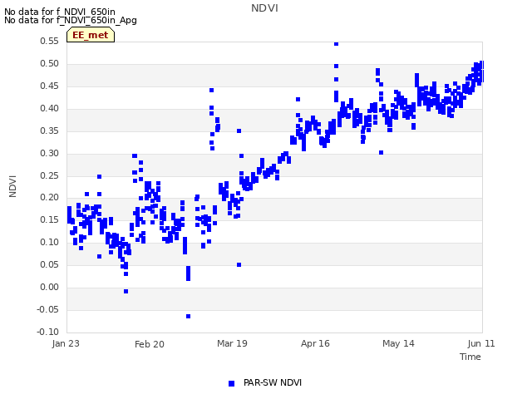This screenshot has width=532, height=399.
Task: Click the vertical NDVI axis label
Action: pyautogui.click(x=12, y=186)
